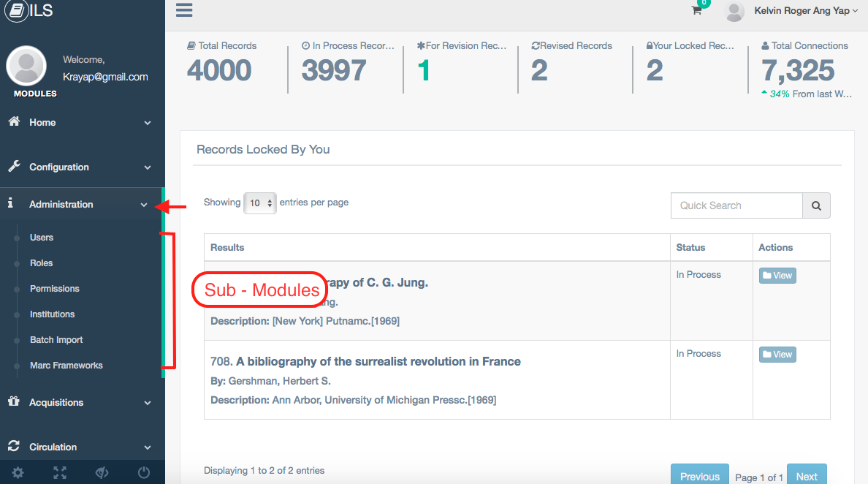Image resolution: width=868 pixels, height=484 pixels.
Task: Collapse the Administration module
Action: [81, 204]
